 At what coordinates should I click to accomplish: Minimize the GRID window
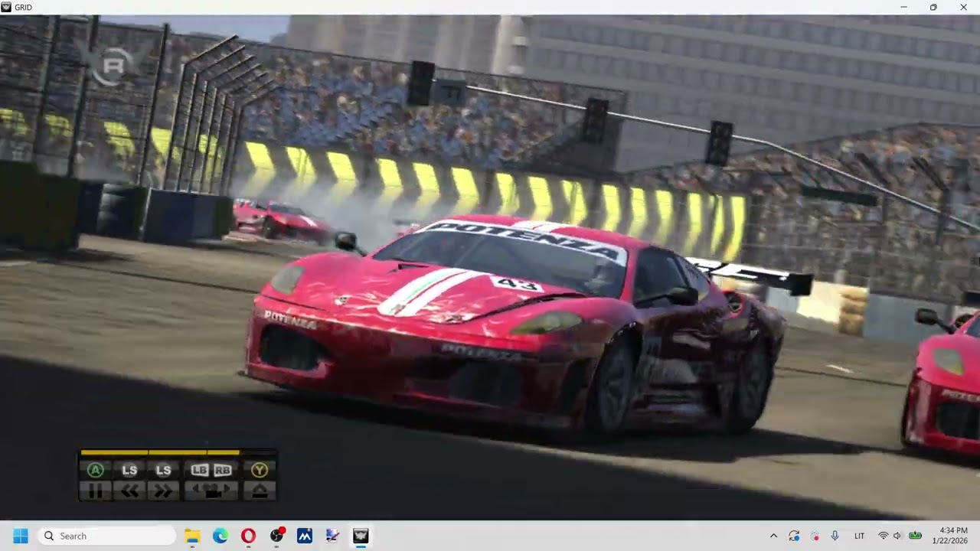(x=903, y=7)
